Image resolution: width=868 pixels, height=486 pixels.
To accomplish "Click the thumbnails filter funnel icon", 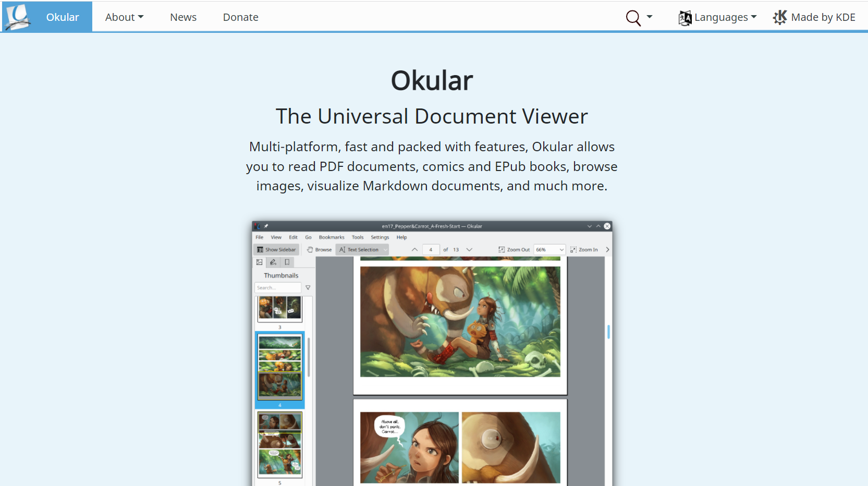I will (x=308, y=288).
